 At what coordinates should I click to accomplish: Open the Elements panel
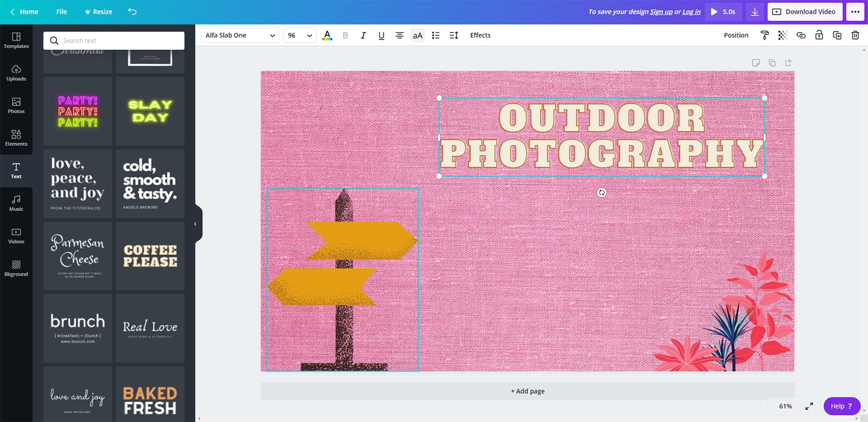pos(16,138)
